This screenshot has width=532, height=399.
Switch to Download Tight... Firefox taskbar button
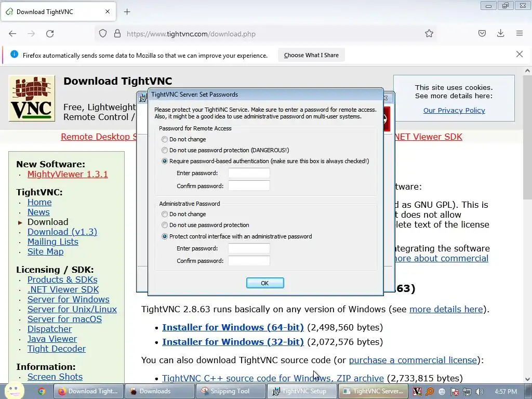88,391
